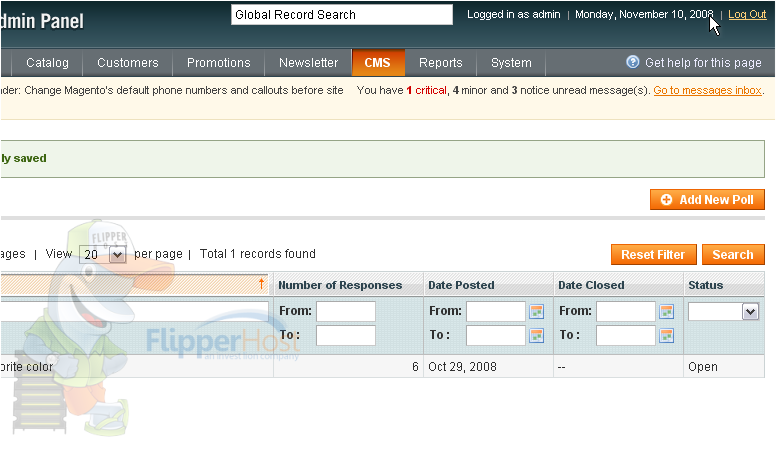Screen dimensions: 776x450
Task: Click Date Posted To input field
Action: [x=495, y=335]
